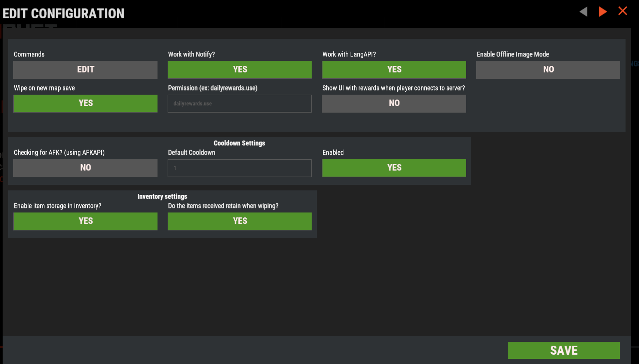
Task: Disable item storage in inventory
Action: pos(85,221)
